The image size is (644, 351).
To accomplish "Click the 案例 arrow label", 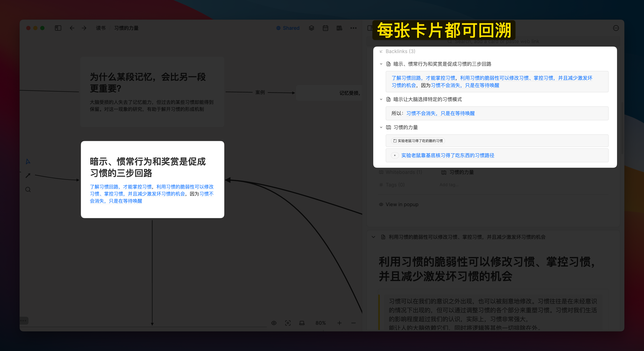I will [260, 92].
